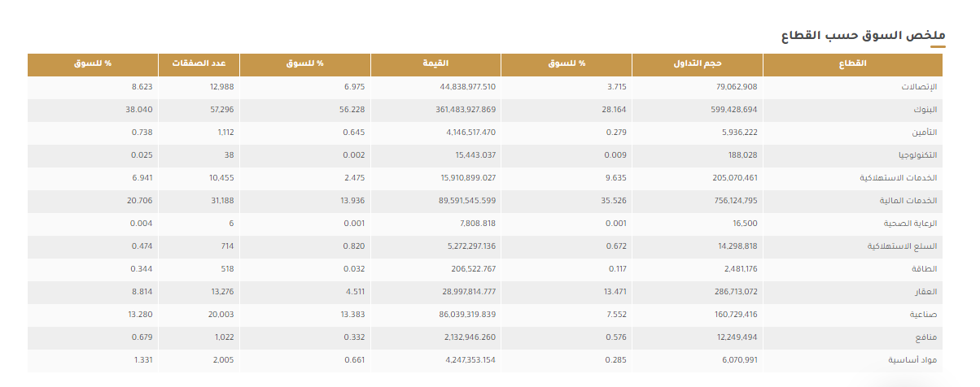Click the القطاع column header

[851, 63]
